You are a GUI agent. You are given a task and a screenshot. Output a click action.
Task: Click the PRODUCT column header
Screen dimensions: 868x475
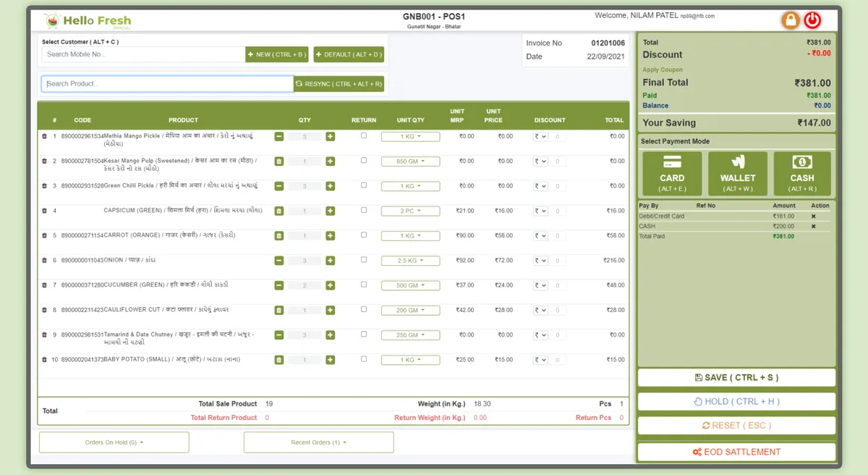tap(183, 120)
